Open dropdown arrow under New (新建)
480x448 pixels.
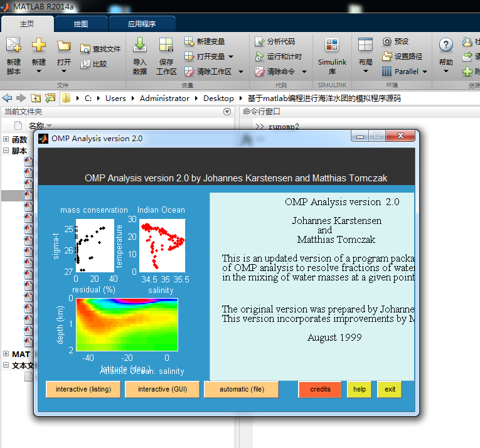[39, 72]
